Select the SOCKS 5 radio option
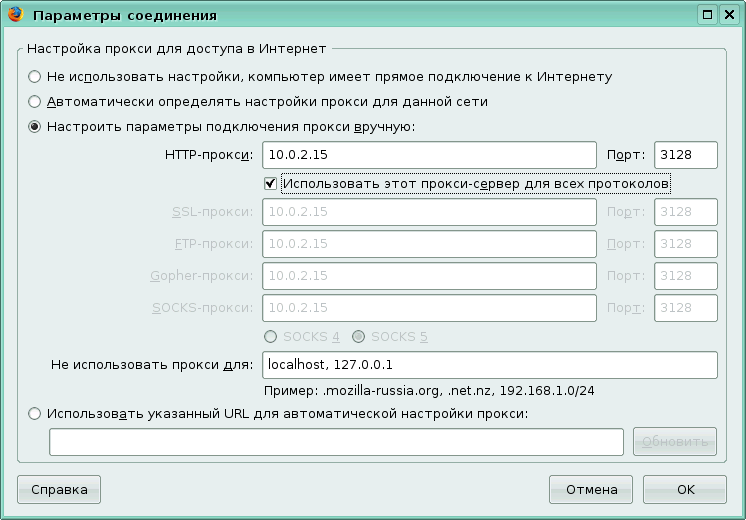The height and width of the screenshot is (520, 746). coord(358,337)
